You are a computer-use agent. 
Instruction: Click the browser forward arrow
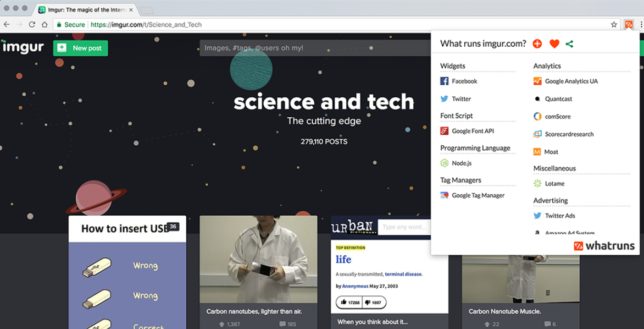click(19, 25)
